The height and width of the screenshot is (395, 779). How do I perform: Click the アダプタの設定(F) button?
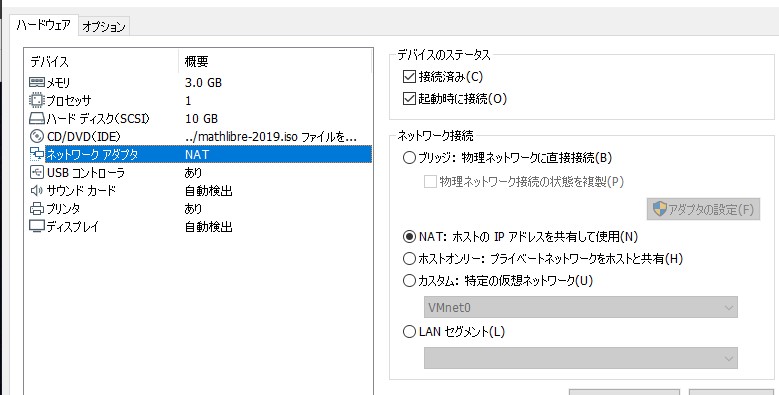pyautogui.click(x=703, y=209)
